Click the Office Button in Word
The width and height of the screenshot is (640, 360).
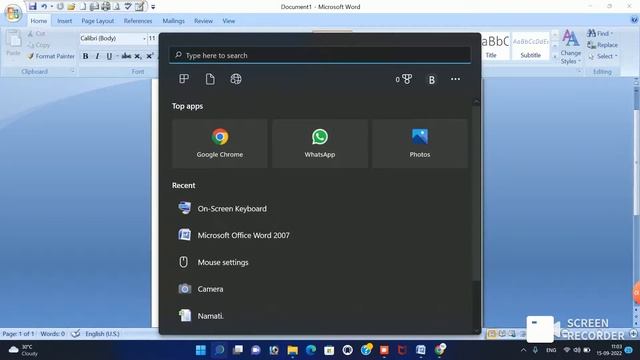(x=13, y=12)
